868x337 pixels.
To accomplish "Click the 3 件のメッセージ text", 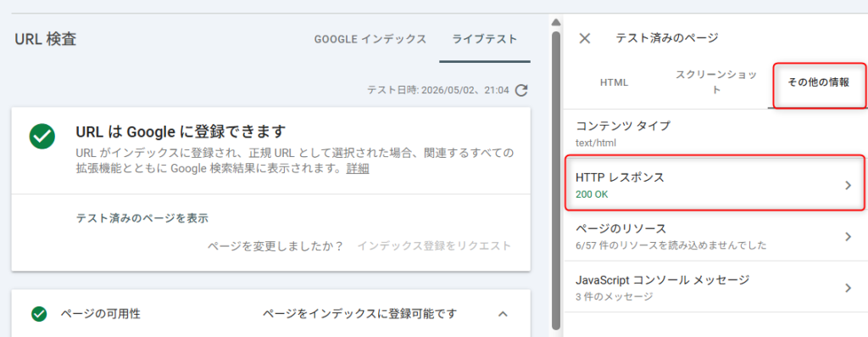I will (x=615, y=296).
